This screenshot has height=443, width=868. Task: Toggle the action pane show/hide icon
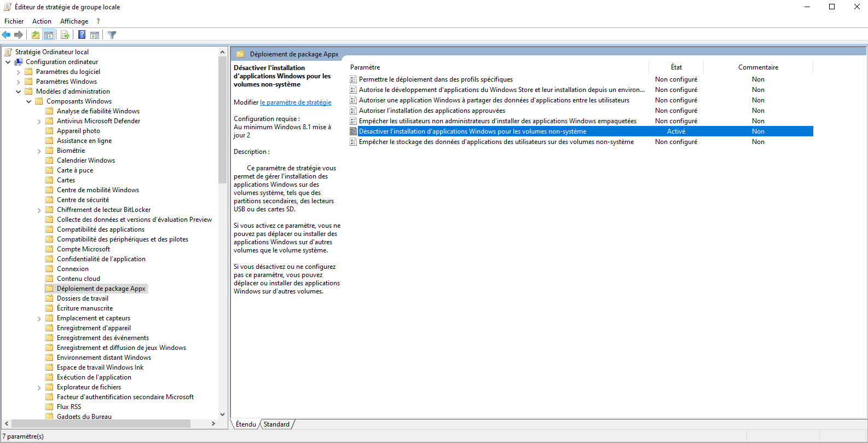tap(95, 35)
